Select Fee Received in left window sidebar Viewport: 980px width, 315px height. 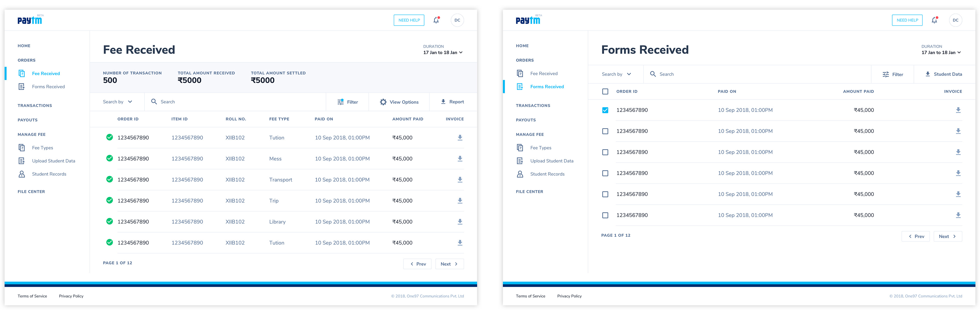tap(46, 74)
